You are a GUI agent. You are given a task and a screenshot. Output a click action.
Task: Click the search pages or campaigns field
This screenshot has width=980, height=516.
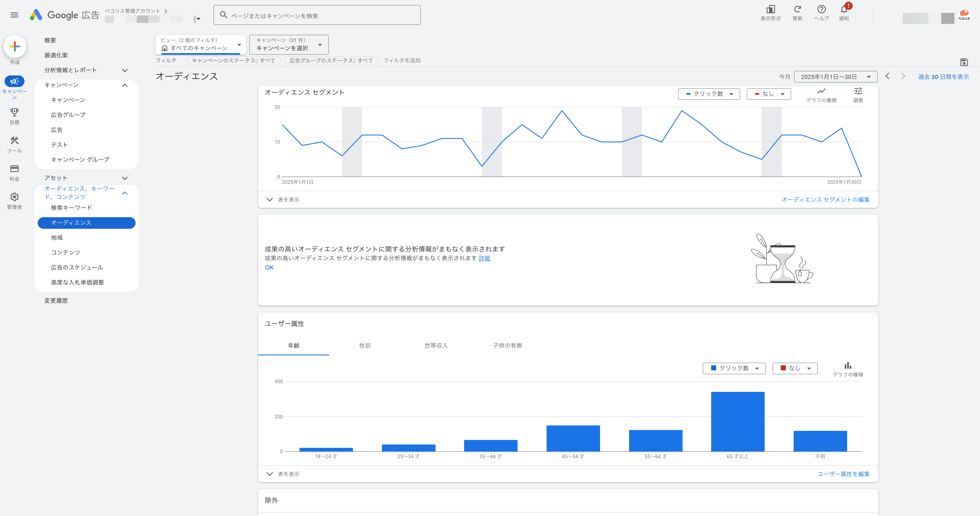pyautogui.click(x=317, y=15)
